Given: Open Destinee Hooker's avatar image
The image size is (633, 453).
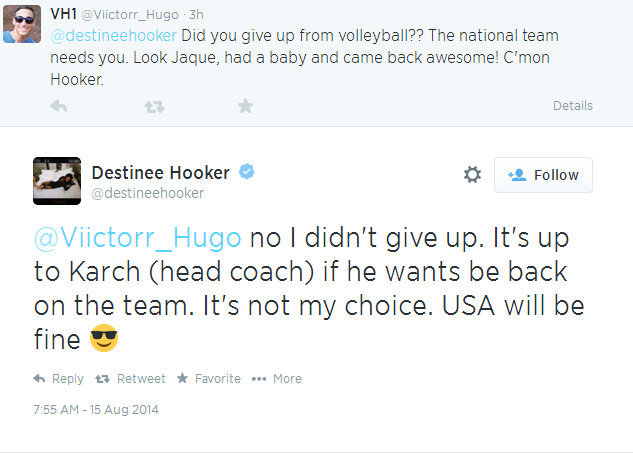Looking at the screenshot, I should pos(56,181).
